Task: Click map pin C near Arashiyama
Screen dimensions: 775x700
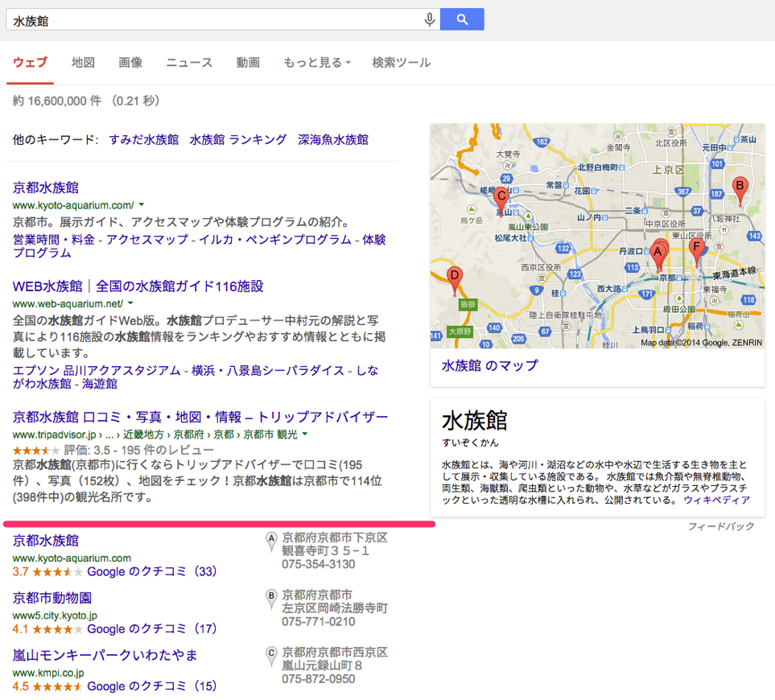Action: point(501,202)
